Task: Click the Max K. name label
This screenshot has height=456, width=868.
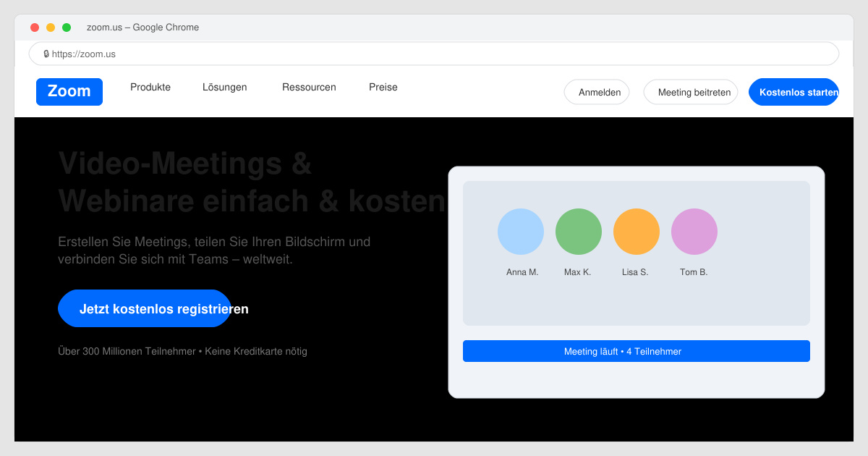Action: [578, 272]
